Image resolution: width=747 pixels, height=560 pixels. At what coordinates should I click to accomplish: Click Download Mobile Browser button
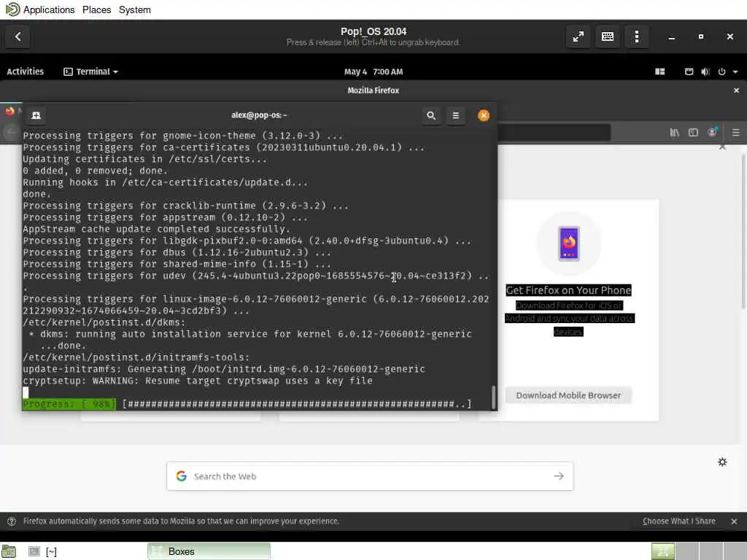[x=568, y=395]
